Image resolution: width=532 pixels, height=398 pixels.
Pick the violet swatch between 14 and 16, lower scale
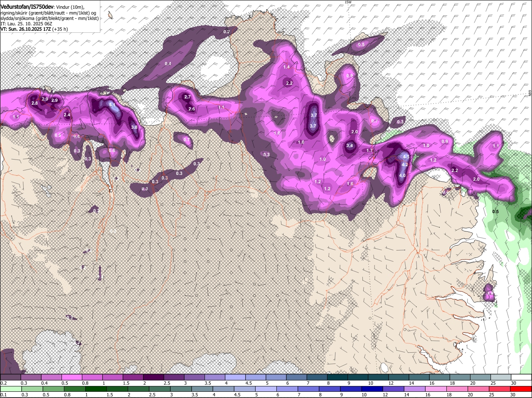(x=414, y=388)
